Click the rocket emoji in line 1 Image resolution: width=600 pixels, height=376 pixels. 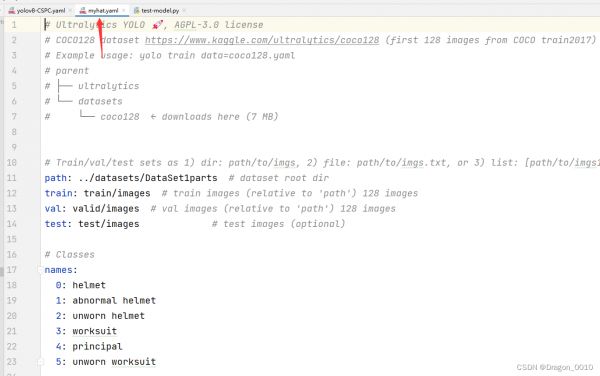tap(158, 25)
